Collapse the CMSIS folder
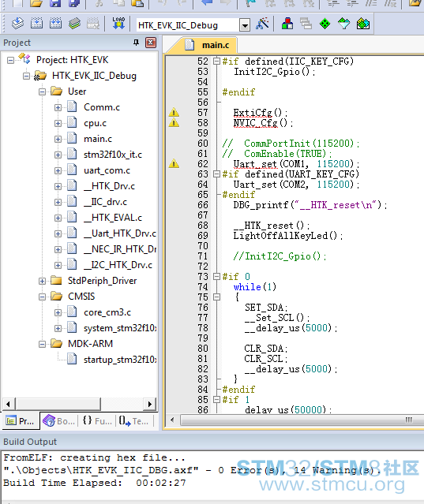This screenshot has width=424, height=504. pyautogui.click(x=42, y=297)
